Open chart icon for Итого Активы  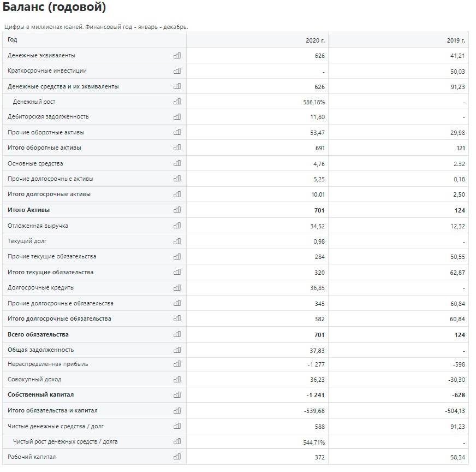[x=177, y=210]
